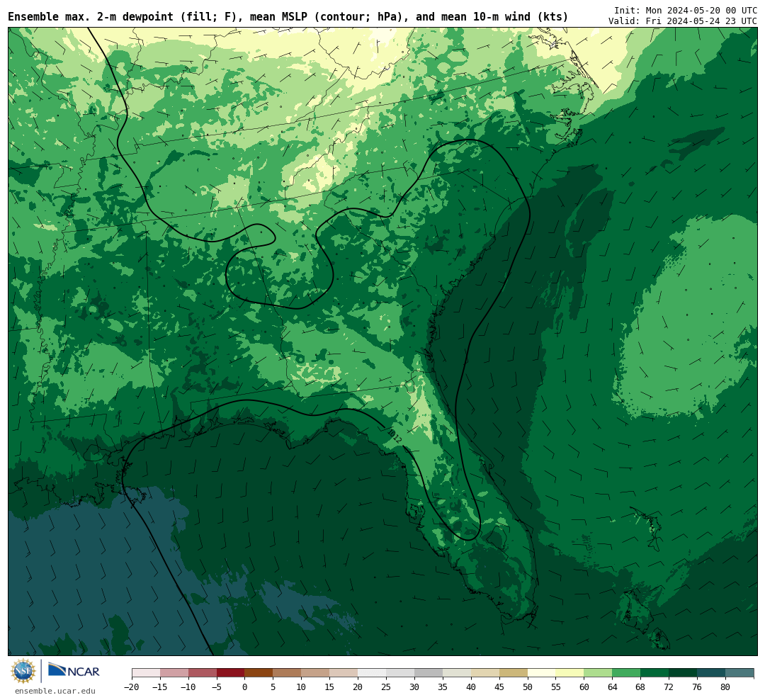Click the Valid: Fri 2024-05-24 23 UTC text
The image size is (765, 700).
pos(683,21)
